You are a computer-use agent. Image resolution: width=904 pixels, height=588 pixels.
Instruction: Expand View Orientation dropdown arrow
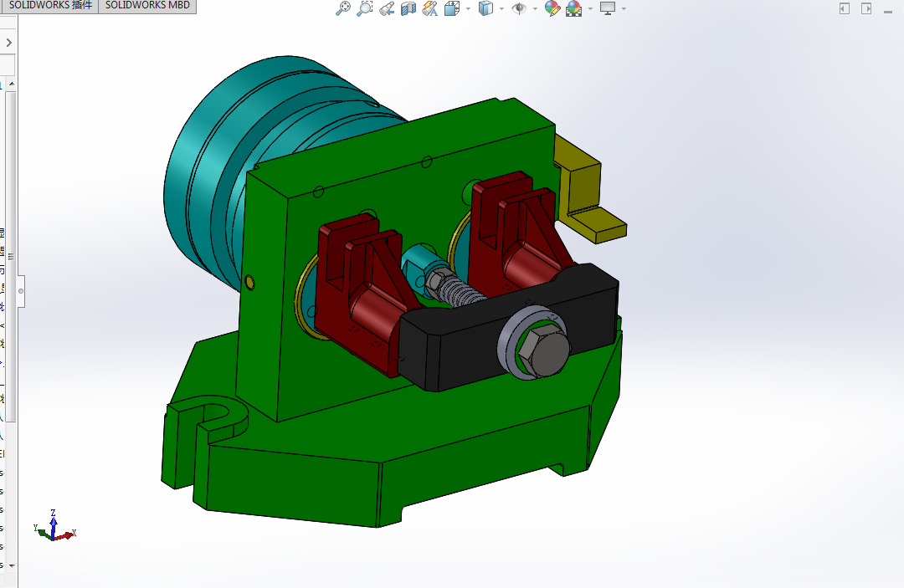[x=468, y=8]
